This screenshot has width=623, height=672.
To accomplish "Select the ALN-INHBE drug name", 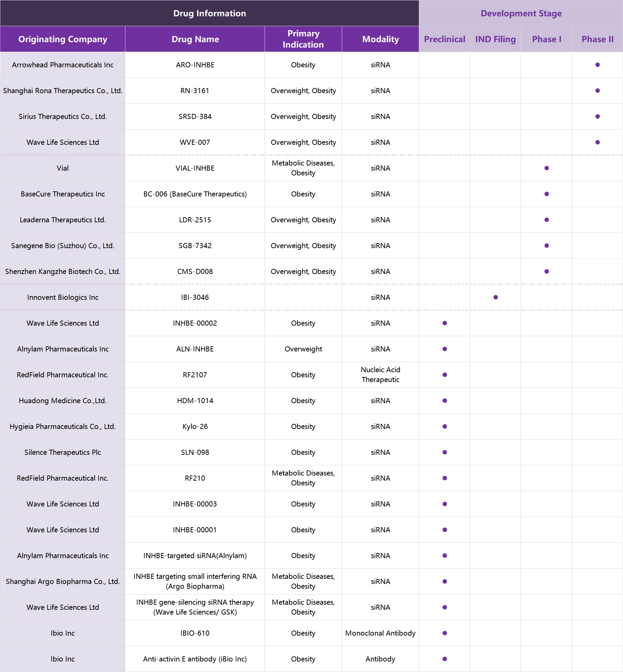I will pyautogui.click(x=195, y=349).
